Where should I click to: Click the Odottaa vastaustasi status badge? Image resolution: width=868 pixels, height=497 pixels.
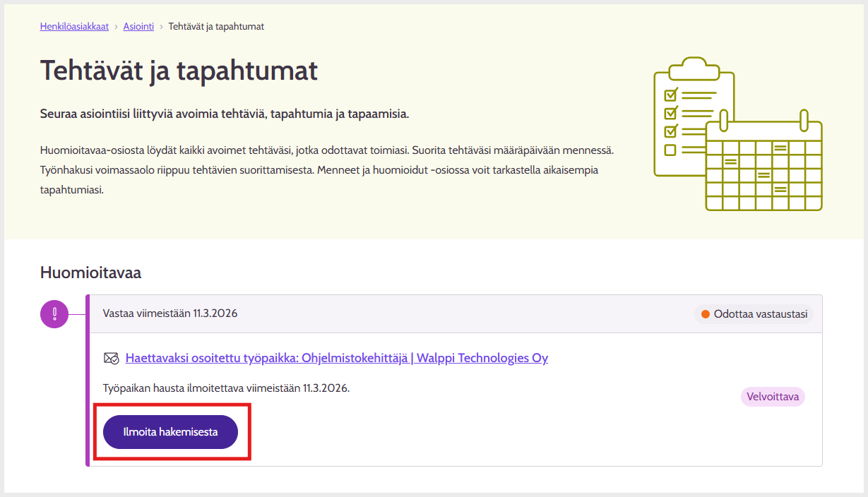(754, 314)
